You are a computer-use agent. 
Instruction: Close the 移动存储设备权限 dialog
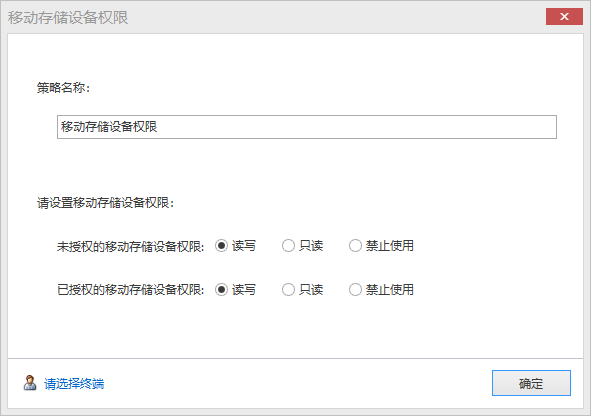(564, 17)
